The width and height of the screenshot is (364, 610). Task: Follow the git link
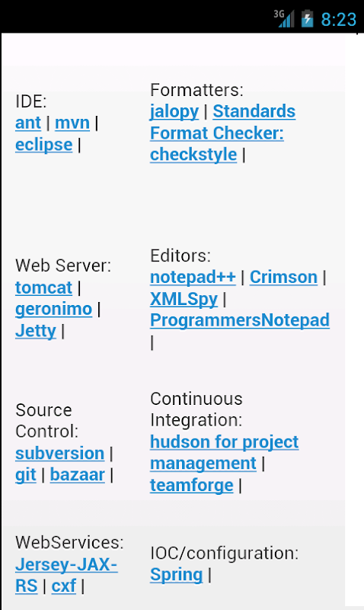(26, 475)
